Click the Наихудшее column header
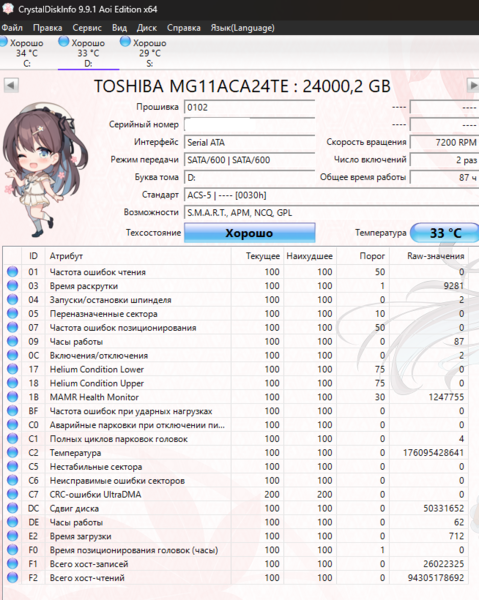Screen dimensions: 479x600 coord(310,256)
